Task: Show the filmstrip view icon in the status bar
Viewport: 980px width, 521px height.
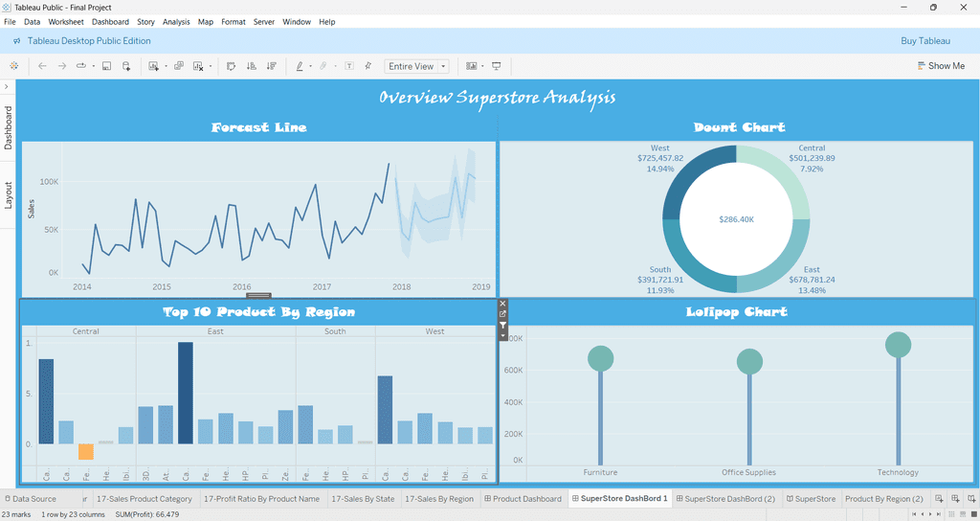Action: pos(963,514)
